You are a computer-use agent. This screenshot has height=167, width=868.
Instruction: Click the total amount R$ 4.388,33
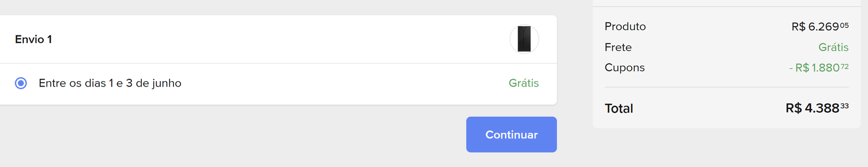pyautogui.click(x=817, y=108)
